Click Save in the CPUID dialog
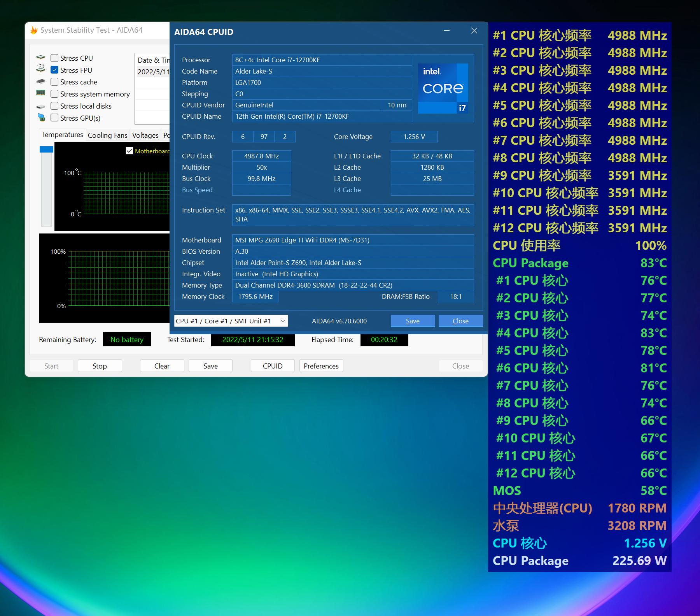Image resolution: width=700 pixels, height=616 pixels. pyautogui.click(x=412, y=321)
